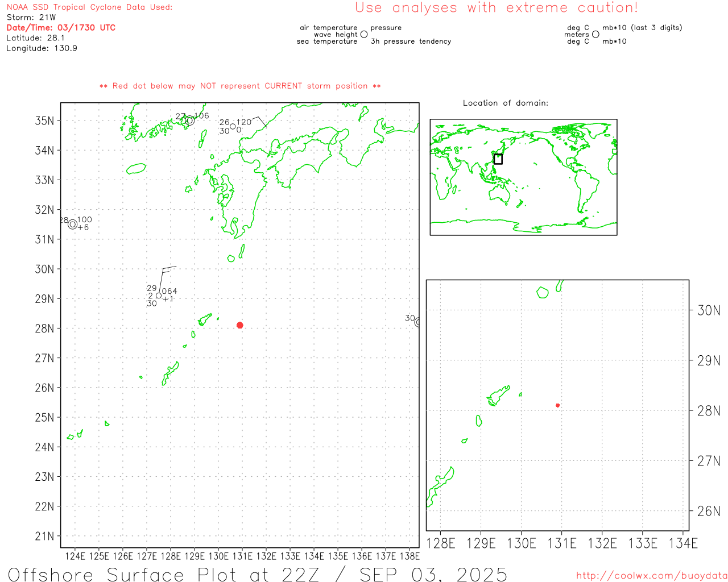Click the 134E label on inset map
This screenshot has width=728, height=582.
[x=683, y=543]
